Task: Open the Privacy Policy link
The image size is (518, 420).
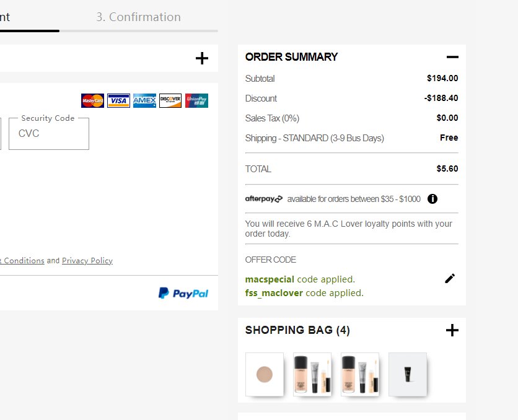Action: (x=87, y=261)
